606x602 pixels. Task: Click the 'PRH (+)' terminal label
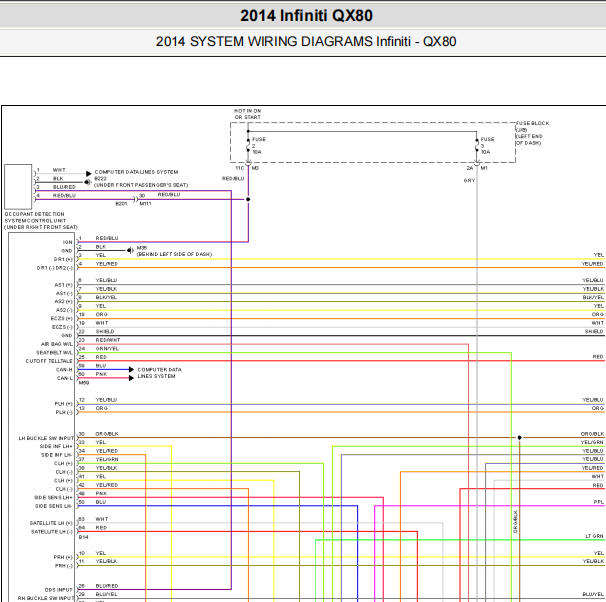point(63,557)
